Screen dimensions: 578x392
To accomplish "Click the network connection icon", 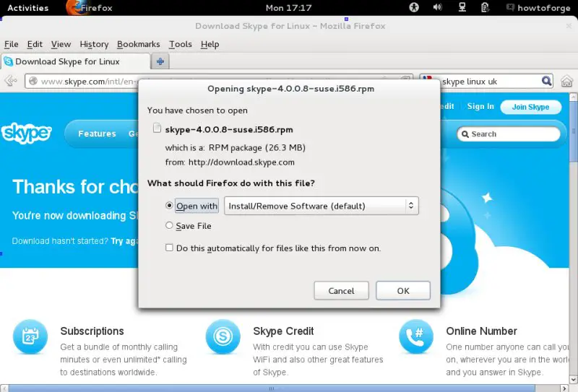I will tap(462, 7).
